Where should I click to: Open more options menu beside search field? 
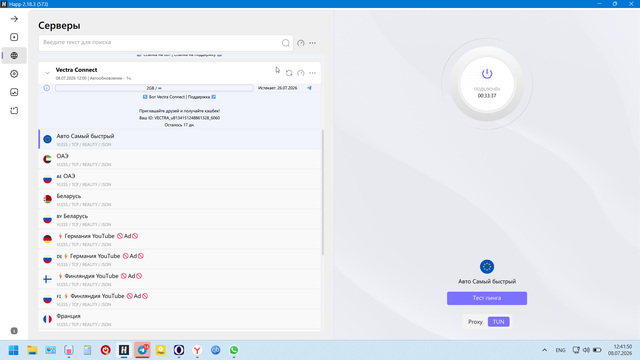313,43
